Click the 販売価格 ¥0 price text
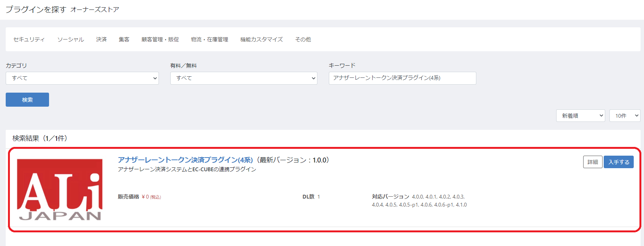The height and width of the screenshot is (246, 644). tap(140, 197)
